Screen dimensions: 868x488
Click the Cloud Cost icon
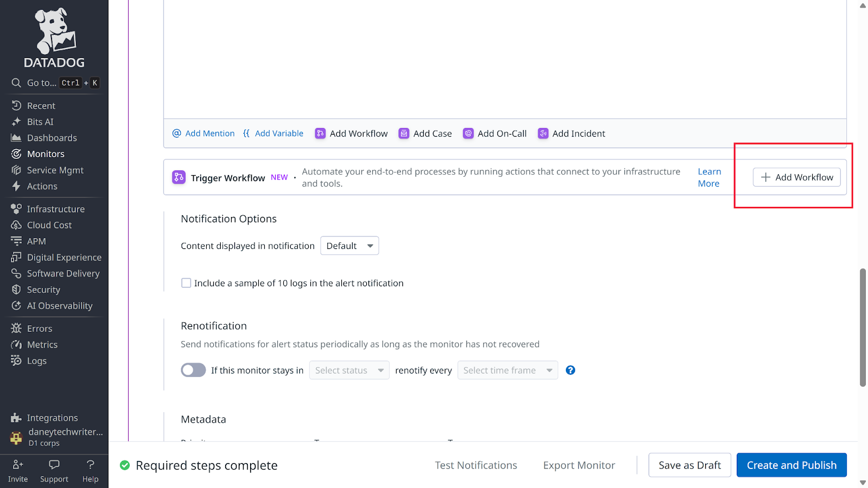click(x=16, y=225)
